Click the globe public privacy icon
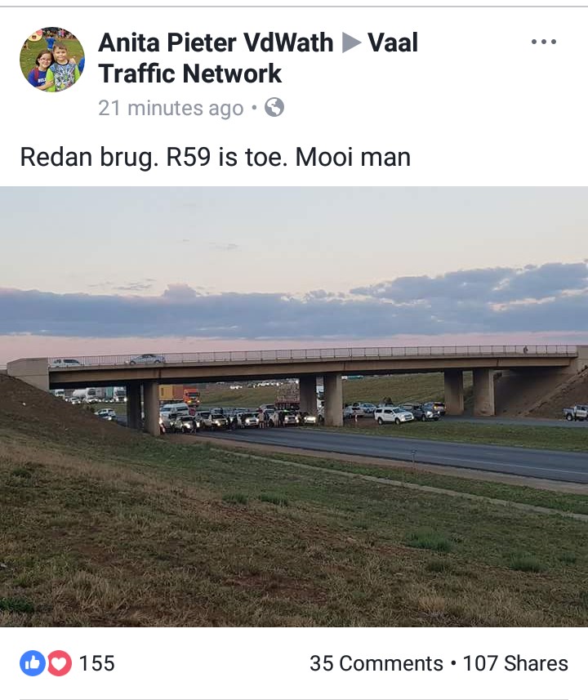The height and width of the screenshot is (700, 588). (x=274, y=108)
